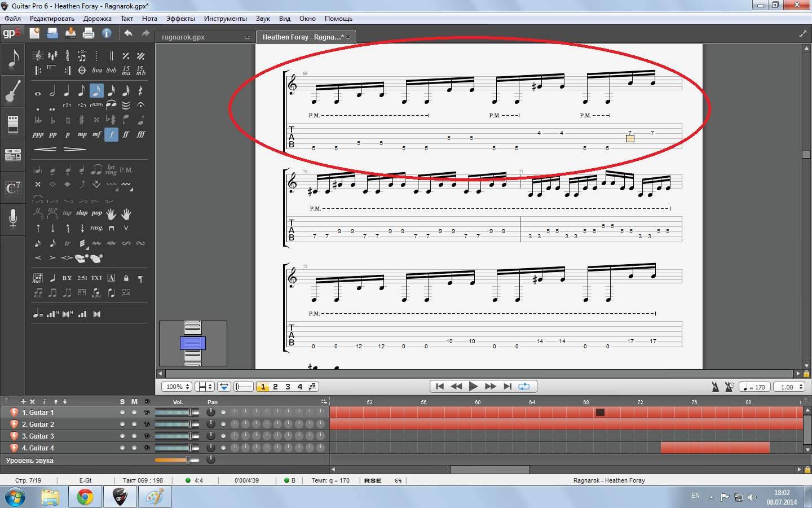The image size is (812, 508).
Task: Toggle solo for Guitar 3 track
Action: pyautogui.click(x=122, y=436)
